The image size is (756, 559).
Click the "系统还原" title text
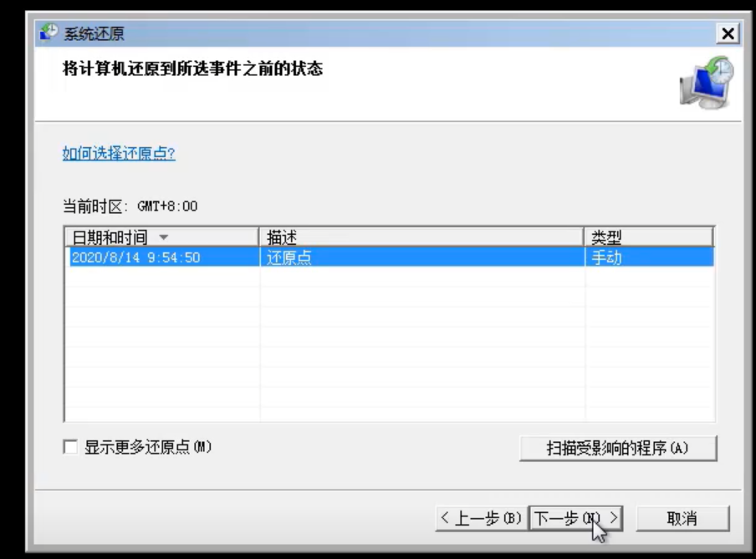pos(82,33)
